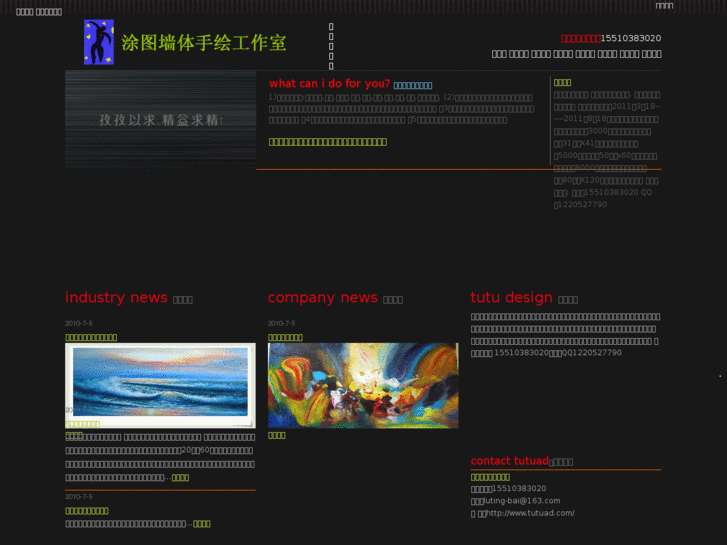Click the 2010-7-5 date below the orange divider
727x545 pixels.
click(79, 497)
